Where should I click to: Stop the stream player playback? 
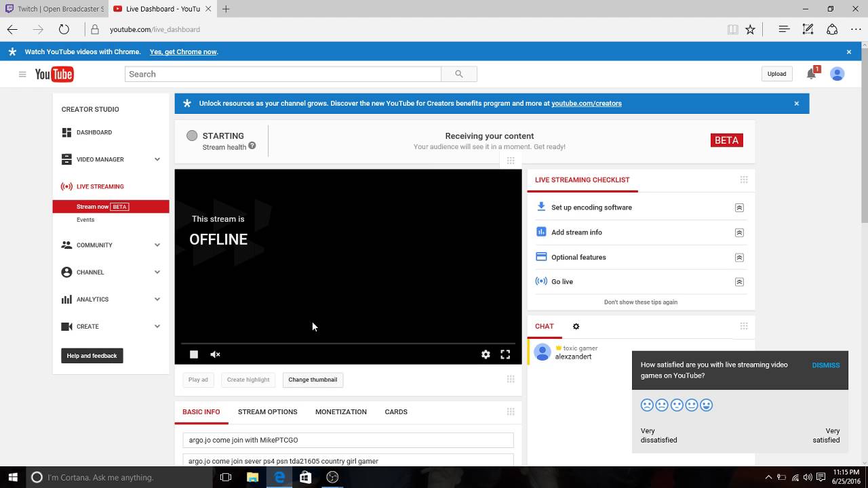click(x=194, y=354)
